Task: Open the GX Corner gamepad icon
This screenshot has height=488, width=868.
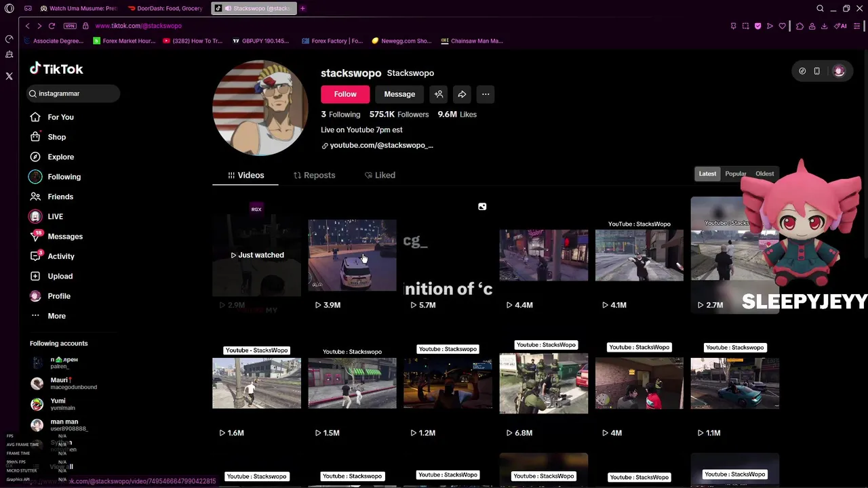Action: pos(28,8)
